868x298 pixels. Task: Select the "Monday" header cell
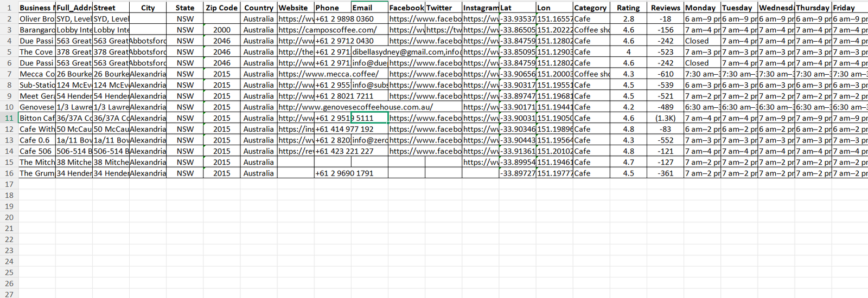pos(702,8)
